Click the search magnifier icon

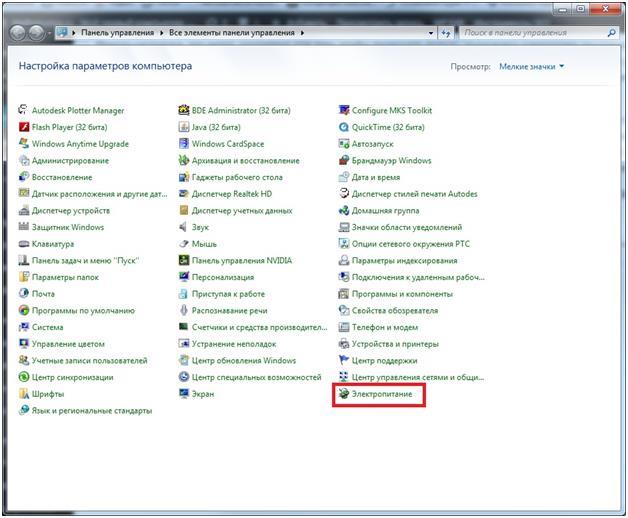(x=611, y=33)
